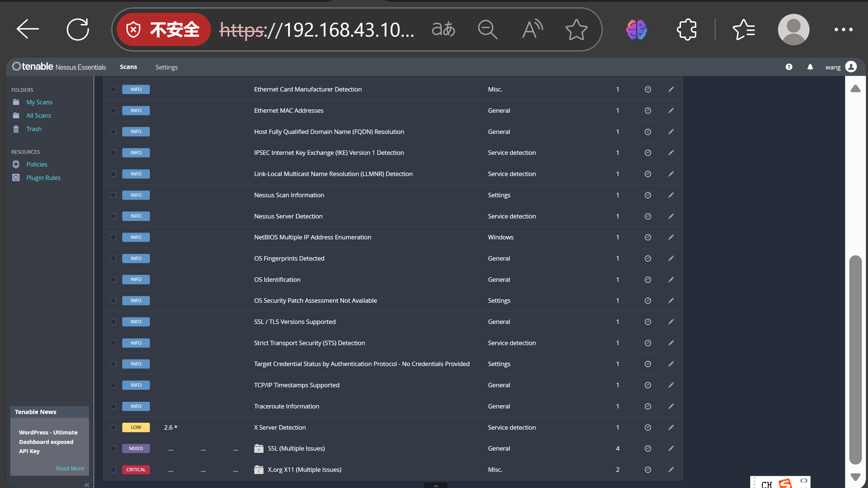Click the wang user avatar icon
868x488 pixels.
[x=851, y=67]
